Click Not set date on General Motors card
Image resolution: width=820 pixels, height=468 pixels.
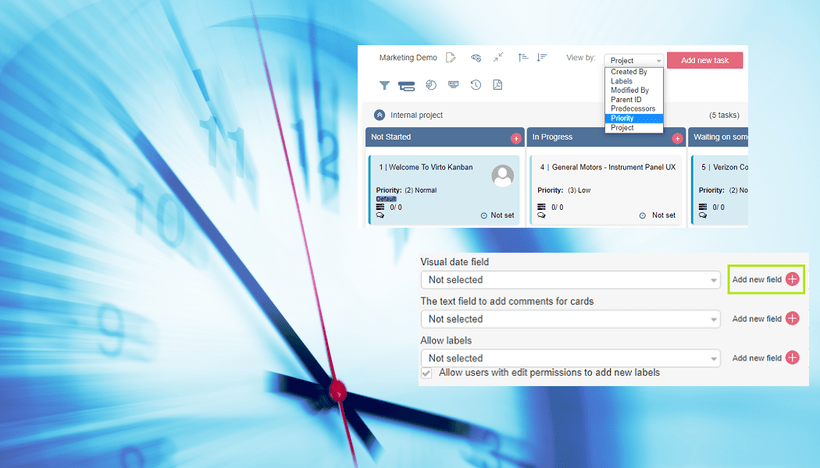664,215
